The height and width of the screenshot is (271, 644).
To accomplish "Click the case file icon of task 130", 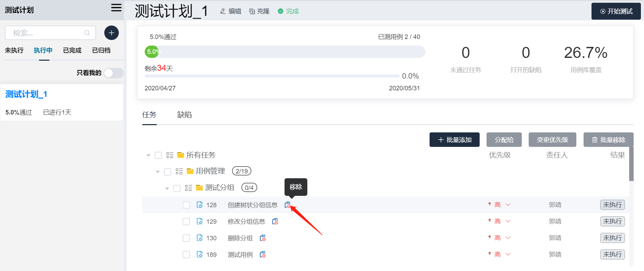I will click(x=200, y=238).
